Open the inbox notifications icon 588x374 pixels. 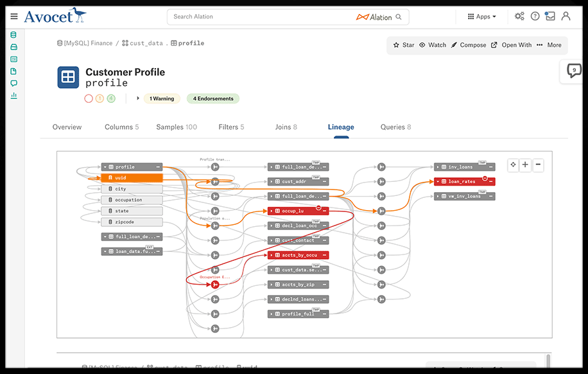[x=550, y=16]
